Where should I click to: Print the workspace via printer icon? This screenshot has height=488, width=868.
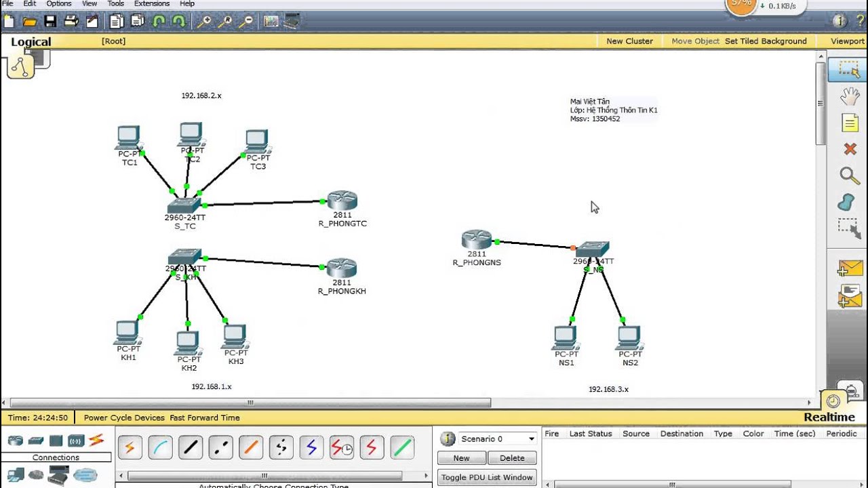pyautogui.click(x=71, y=22)
